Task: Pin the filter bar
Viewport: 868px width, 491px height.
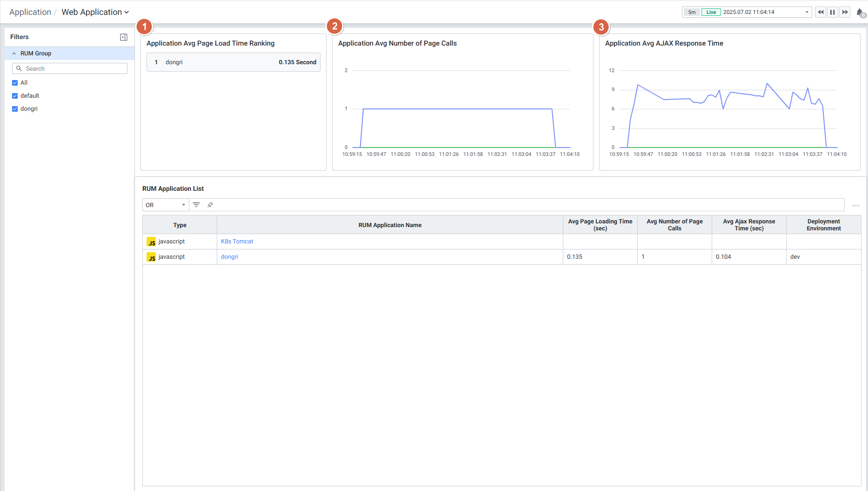Action: (210, 205)
